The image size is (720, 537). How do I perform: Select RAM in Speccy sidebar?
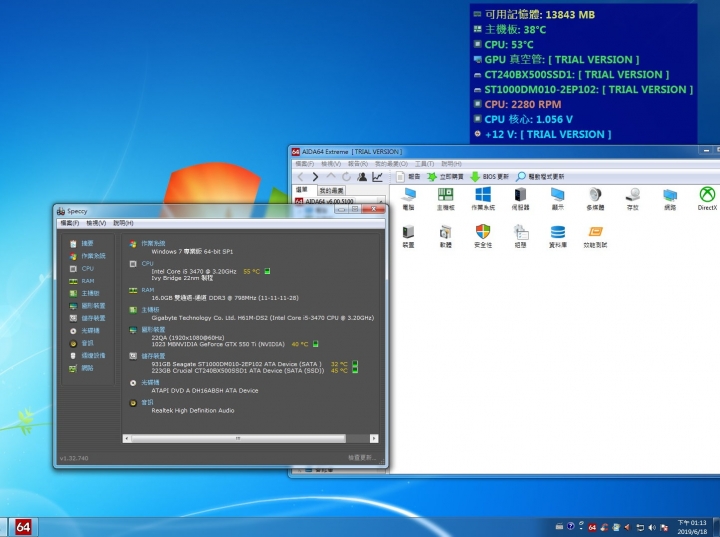(x=82, y=281)
